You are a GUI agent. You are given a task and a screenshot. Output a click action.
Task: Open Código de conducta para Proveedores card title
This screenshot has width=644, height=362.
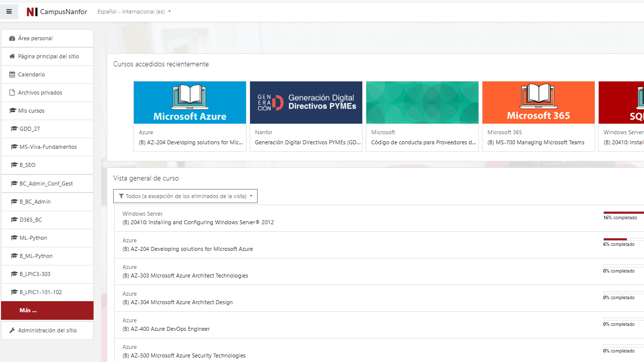(424, 142)
